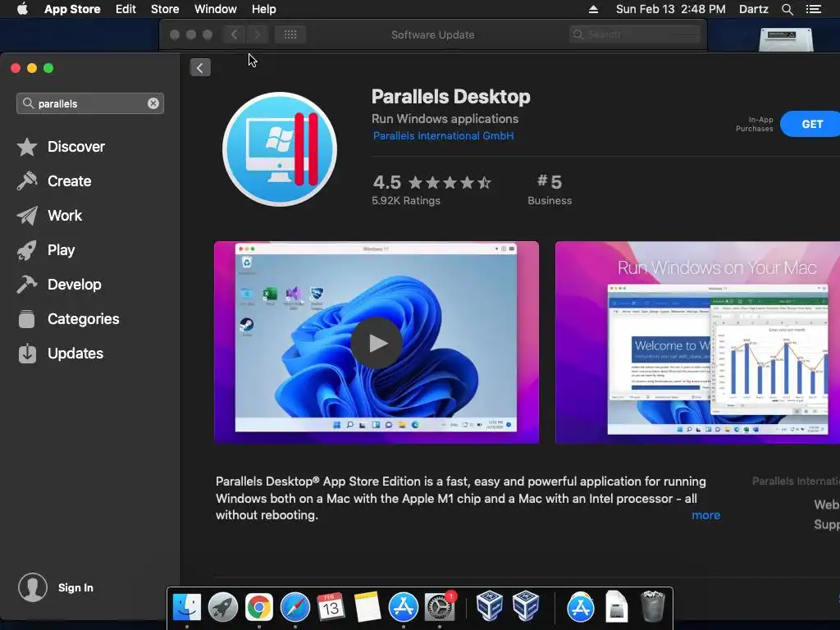Open the Apple menu

tap(22, 9)
